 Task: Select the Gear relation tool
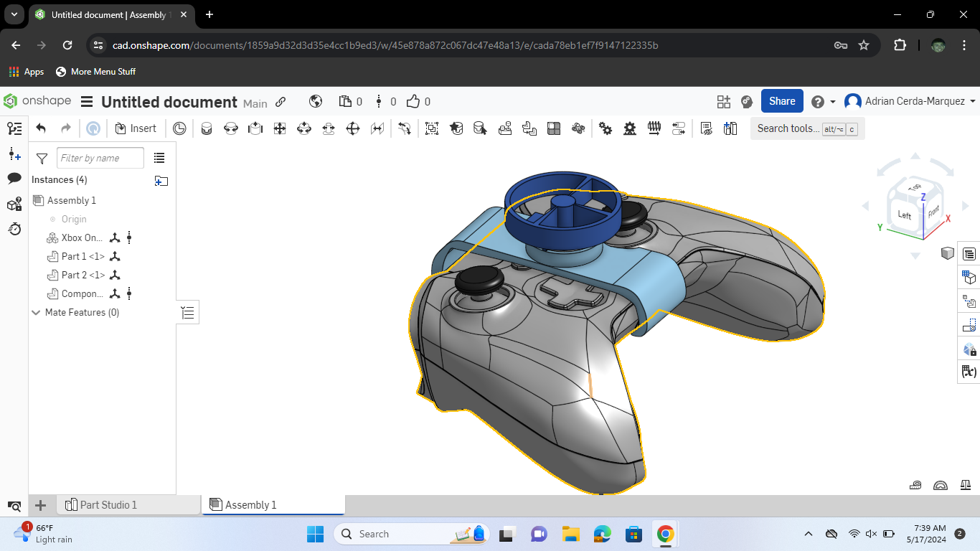point(606,128)
